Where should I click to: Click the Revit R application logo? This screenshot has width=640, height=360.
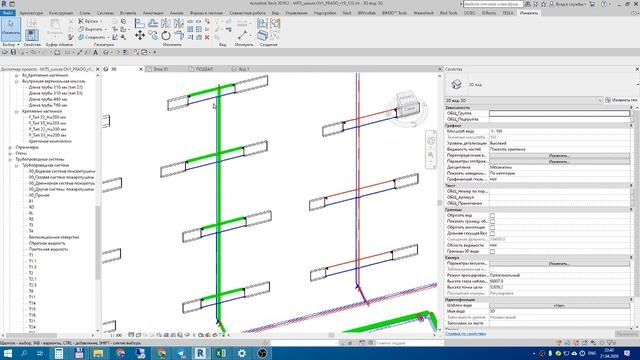tap(4, 4)
